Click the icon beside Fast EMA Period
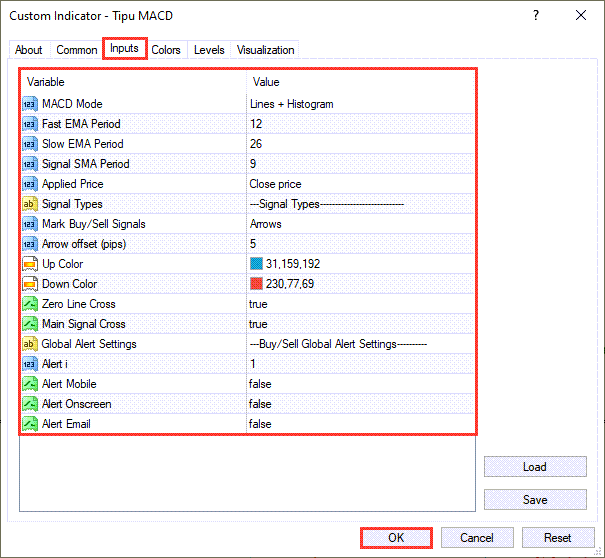The height and width of the screenshot is (558, 605). (x=29, y=124)
